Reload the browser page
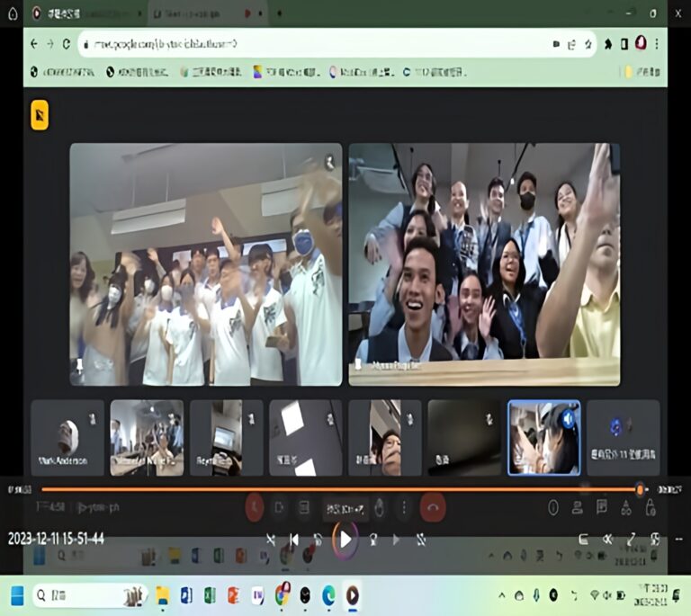The height and width of the screenshot is (616, 691). pos(66,43)
